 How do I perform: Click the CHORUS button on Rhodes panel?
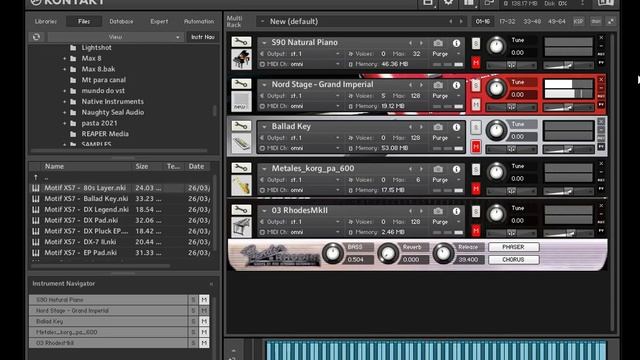513,260
